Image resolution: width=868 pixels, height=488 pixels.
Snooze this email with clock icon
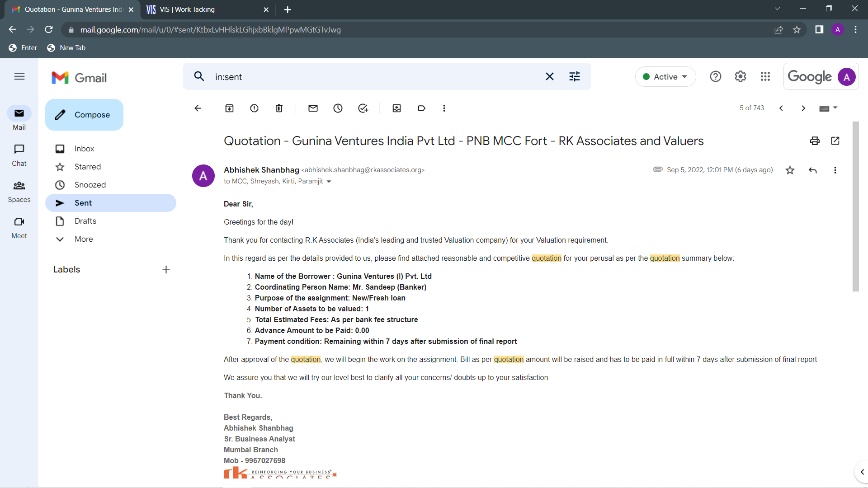338,108
